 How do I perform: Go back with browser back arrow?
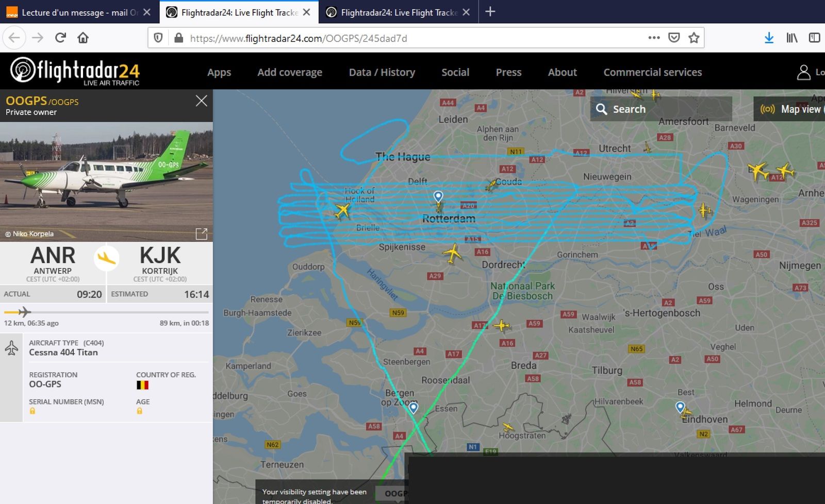pyautogui.click(x=14, y=38)
